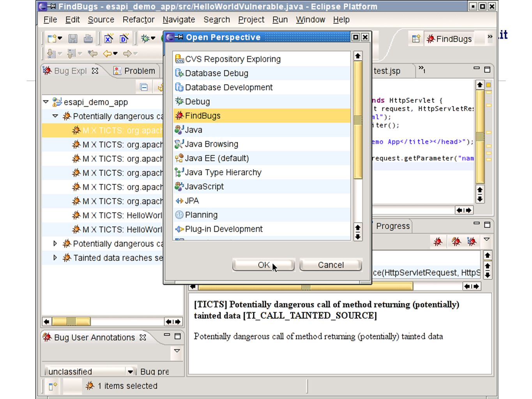Click the Last Edit Location icon

[x=93, y=53]
